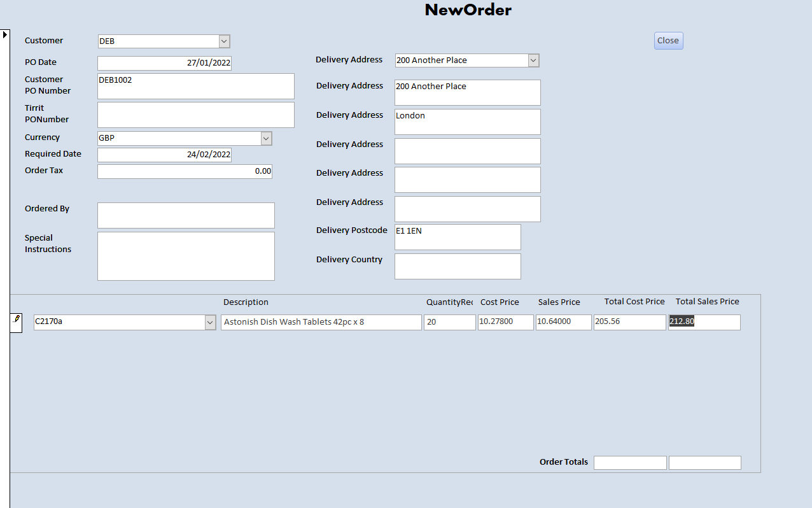
Task: Expand the Currency dropdown arrow
Action: coord(267,138)
